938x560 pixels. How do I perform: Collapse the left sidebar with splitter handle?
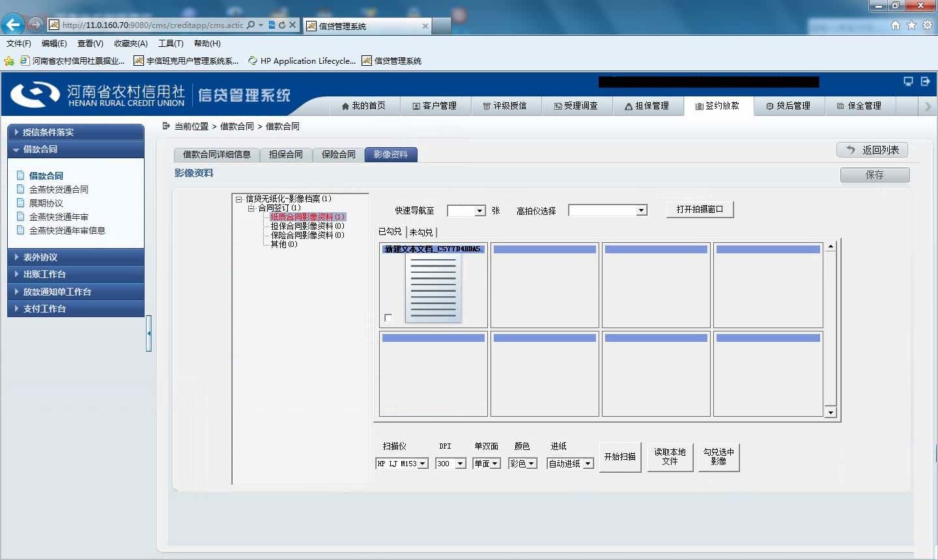click(x=149, y=333)
